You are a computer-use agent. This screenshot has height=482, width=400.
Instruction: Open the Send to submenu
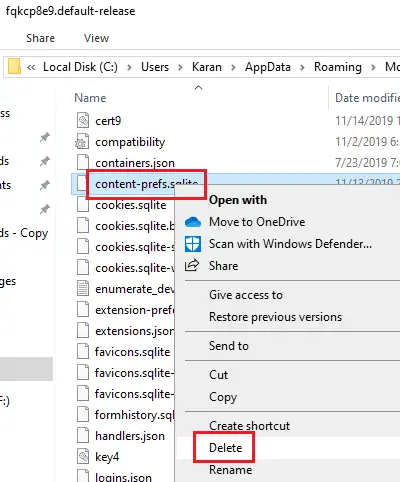point(229,346)
